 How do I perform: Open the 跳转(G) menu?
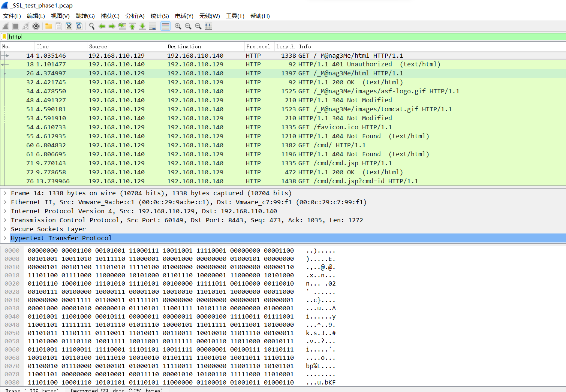pos(85,16)
